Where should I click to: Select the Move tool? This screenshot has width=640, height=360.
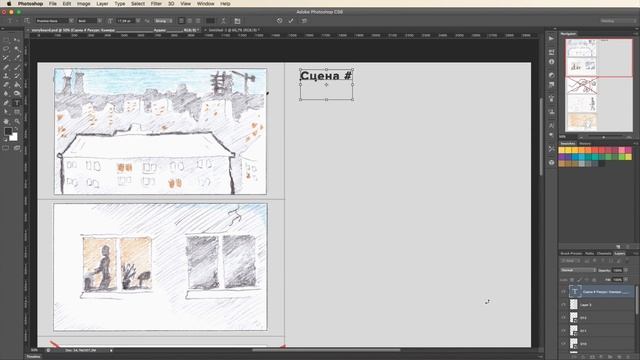(x=17, y=40)
